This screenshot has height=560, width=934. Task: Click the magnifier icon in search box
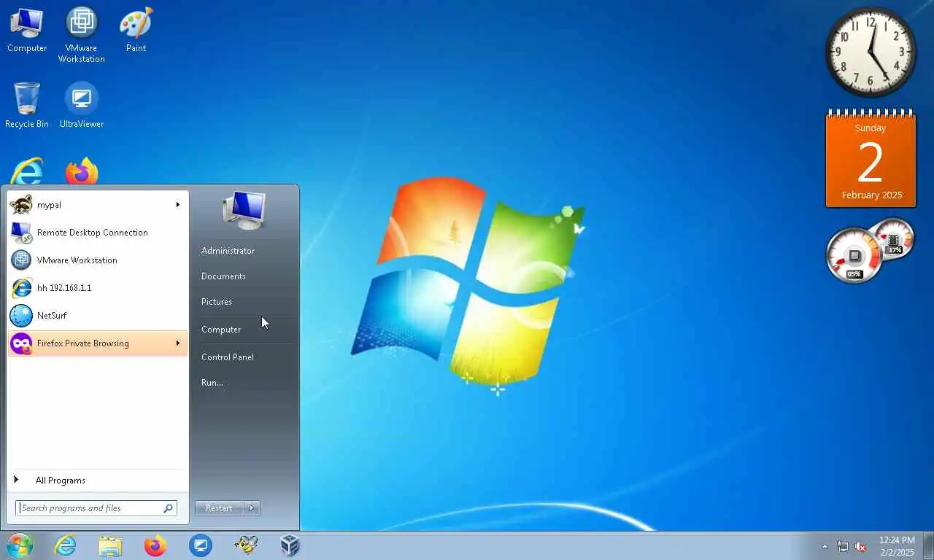(x=168, y=508)
